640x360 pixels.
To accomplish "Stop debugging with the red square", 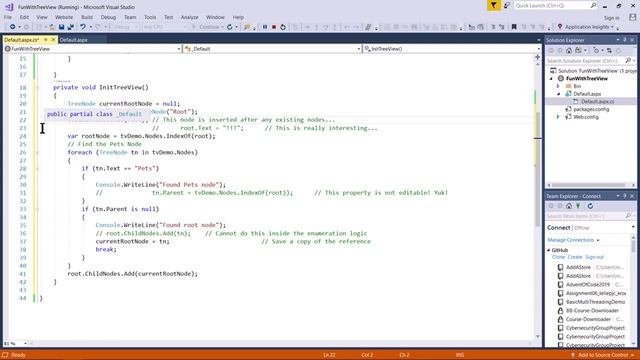I will click(x=274, y=27).
